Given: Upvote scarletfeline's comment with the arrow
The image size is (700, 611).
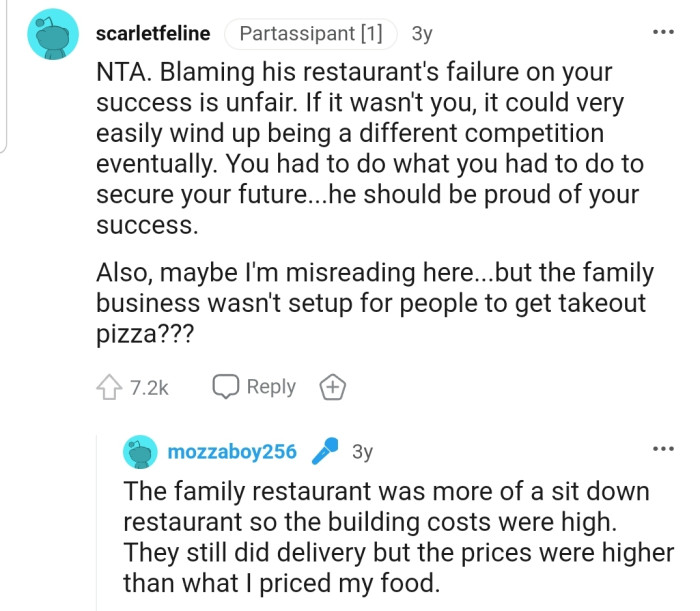Looking at the screenshot, I should (x=109, y=387).
